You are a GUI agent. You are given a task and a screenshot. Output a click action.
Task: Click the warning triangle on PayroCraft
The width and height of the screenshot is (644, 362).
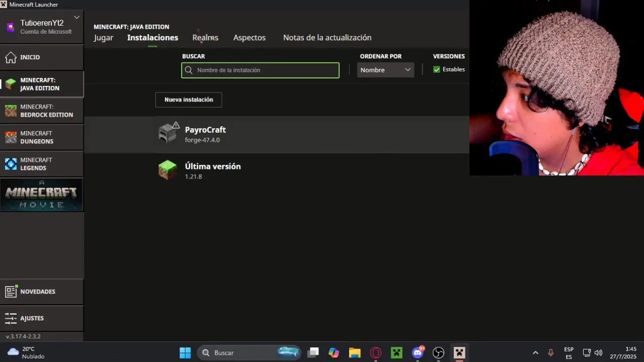point(176,125)
